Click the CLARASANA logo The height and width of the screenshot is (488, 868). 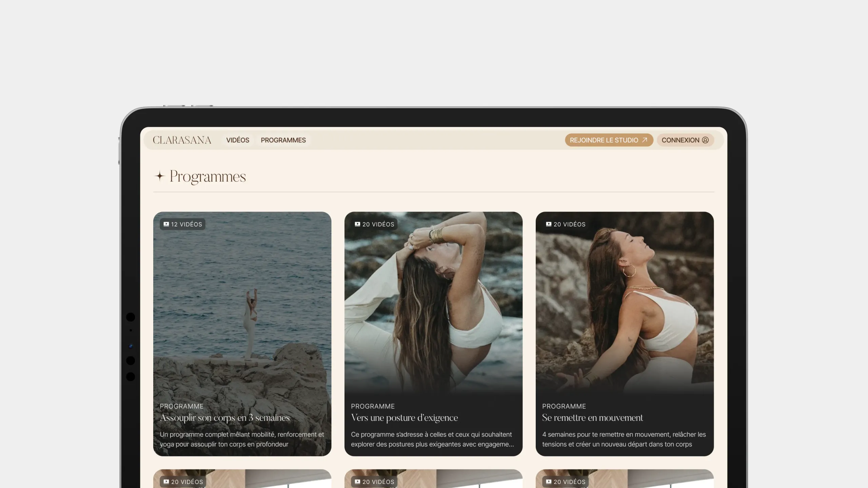point(182,140)
